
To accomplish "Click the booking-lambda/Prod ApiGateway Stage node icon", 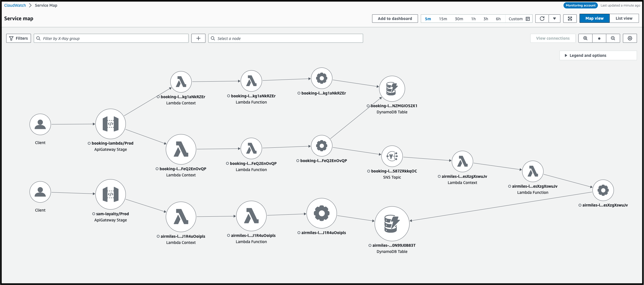I will (x=111, y=124).
